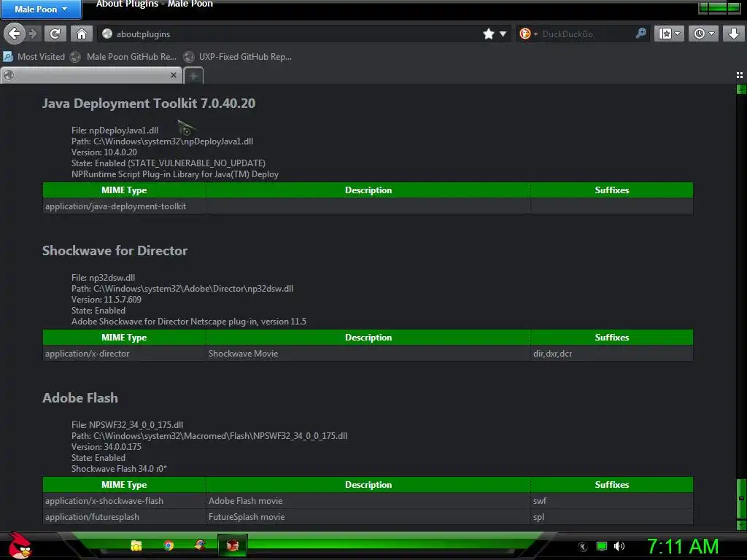Click the Shockwave for Director heading
Image resolution: width=747 pixels, height=560 pixels.
115,251
